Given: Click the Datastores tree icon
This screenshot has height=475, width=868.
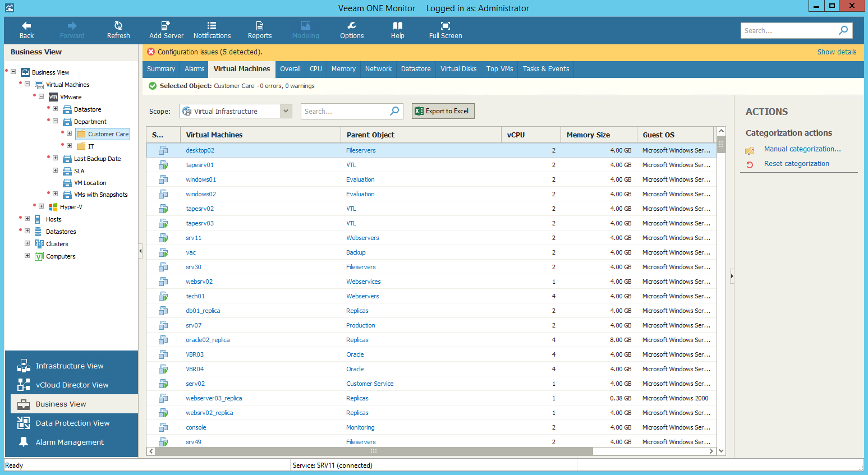Looking at the screenshot, I should click(38, 232).
